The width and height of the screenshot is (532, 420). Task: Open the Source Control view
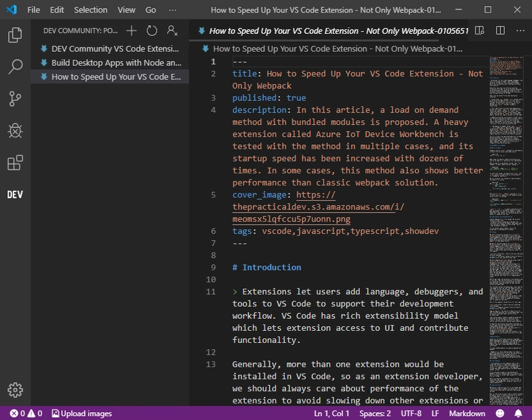tap(15, 99)
